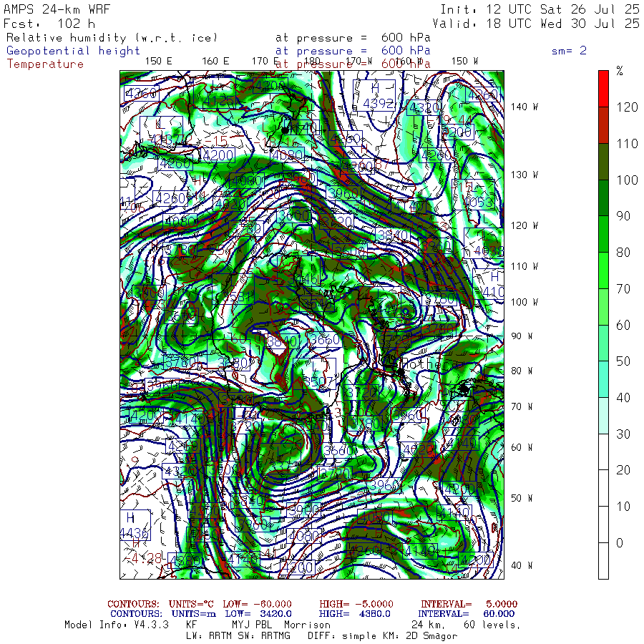Select the blue 'Geopotential height' label
Viewport: 644px width, 644px height.
[73, 51]
